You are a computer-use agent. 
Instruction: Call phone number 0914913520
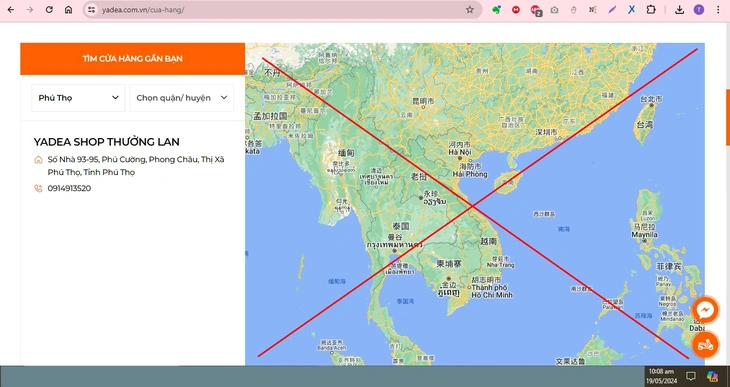[x=69, y=188]
